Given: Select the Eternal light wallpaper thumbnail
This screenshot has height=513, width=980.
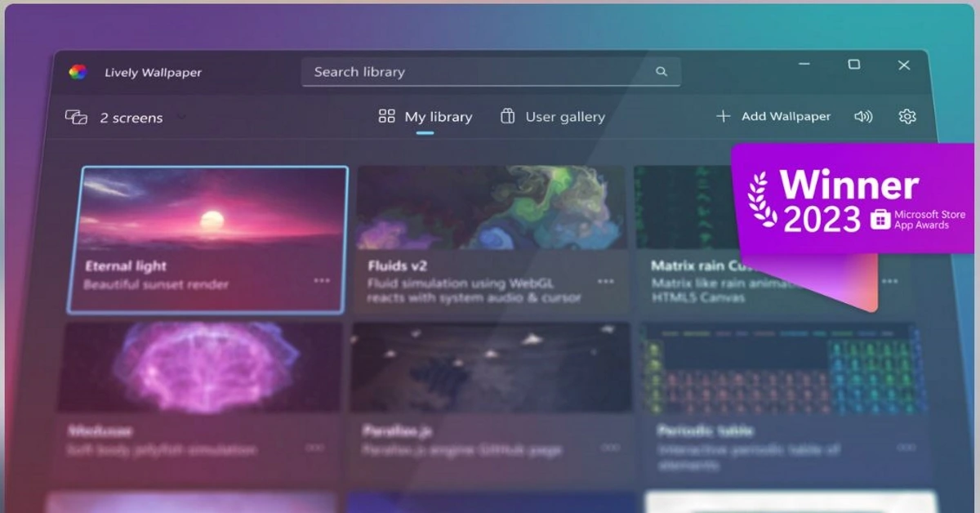Looking at the screenshot, I should tap(207, 210).
